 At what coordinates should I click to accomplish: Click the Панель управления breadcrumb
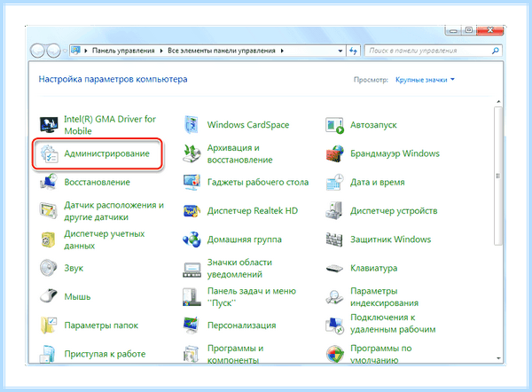point(123,51)
